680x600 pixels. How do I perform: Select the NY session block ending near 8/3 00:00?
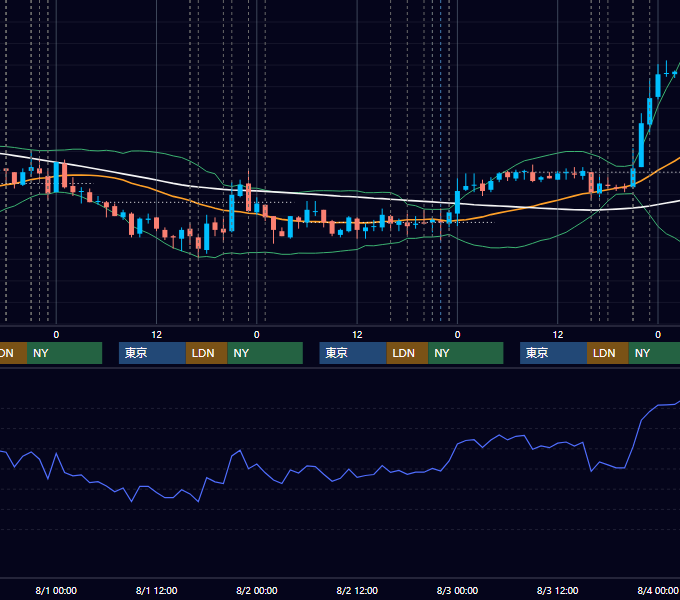466,353
